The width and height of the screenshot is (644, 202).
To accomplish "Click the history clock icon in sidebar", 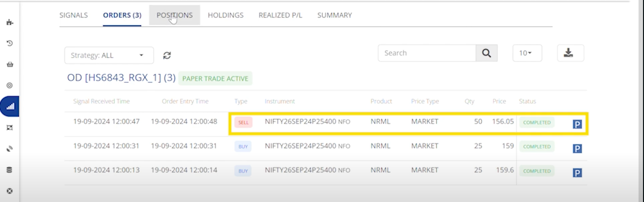I will point(10,44).
